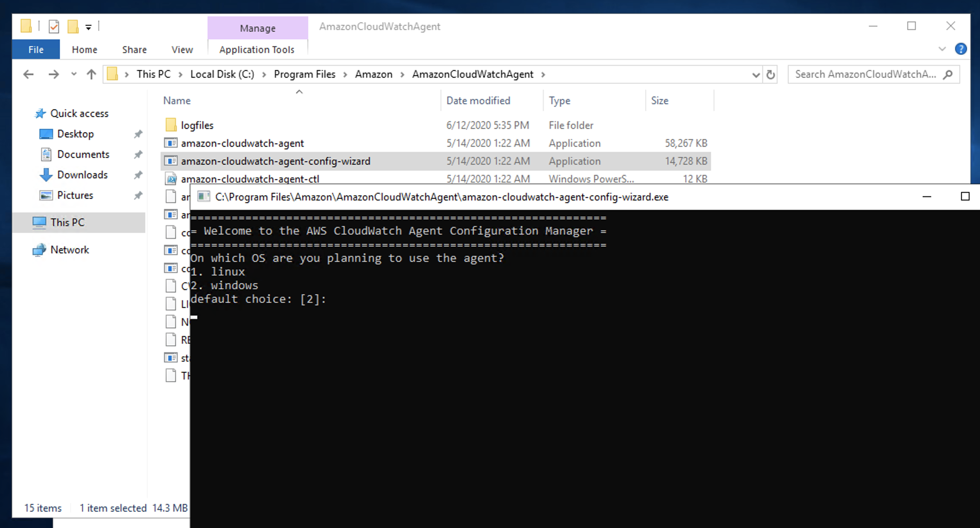Select Downloads in Quick access
The height and width of the screenshot is (528, 980).
tap(82, 175)
